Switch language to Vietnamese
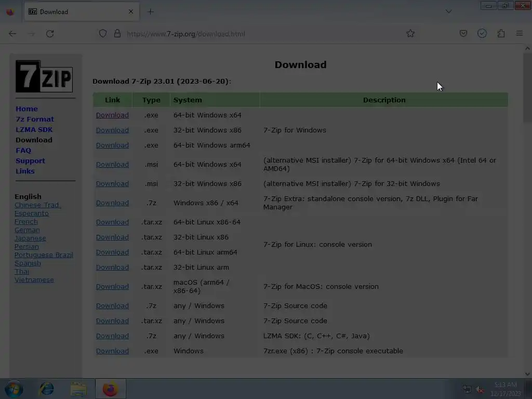Image resolution: width=532 pixels, height=399 pixels. click(x=34, y=280)
